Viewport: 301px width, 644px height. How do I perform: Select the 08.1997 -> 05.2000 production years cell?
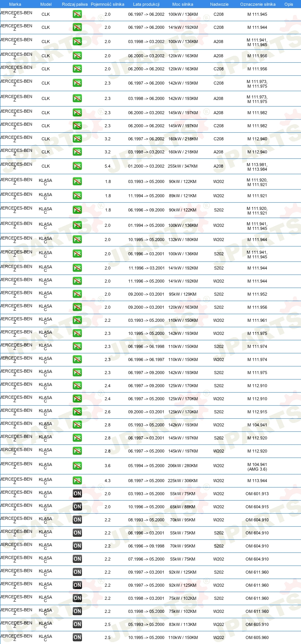(146, 481)
